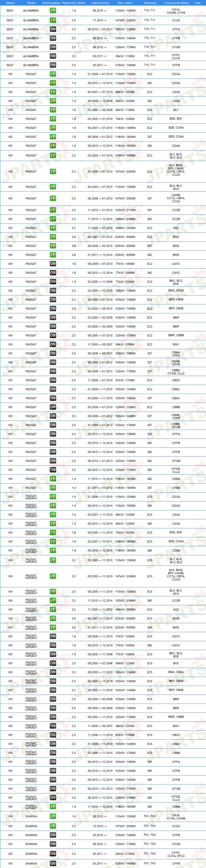Click date range 04.2007 -> 07.2010
The height and width of the screenshot is (868, 206).
[100, 237]
